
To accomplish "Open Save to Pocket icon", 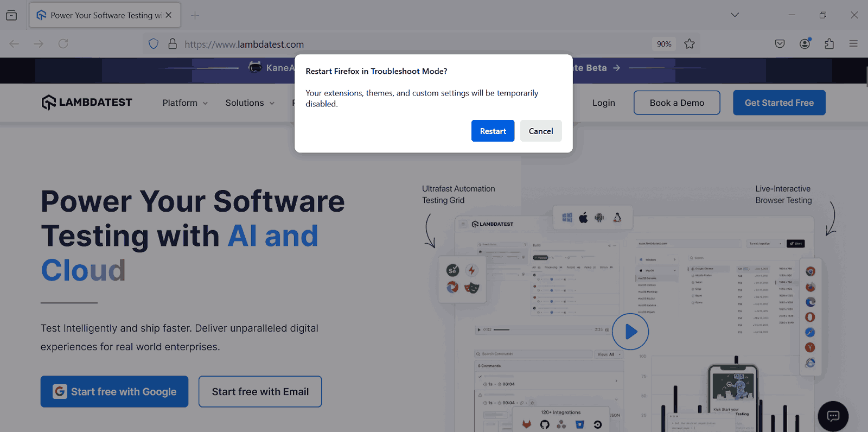I will [780, 44].
